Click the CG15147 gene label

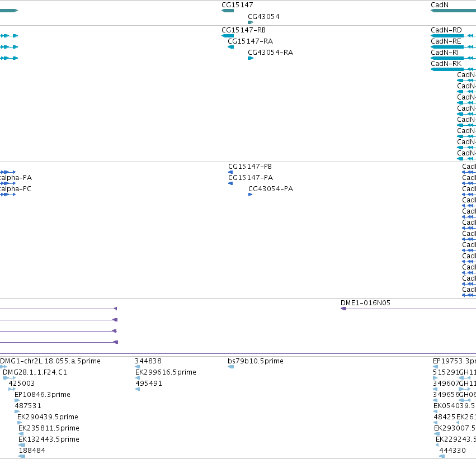coord(237,5)
